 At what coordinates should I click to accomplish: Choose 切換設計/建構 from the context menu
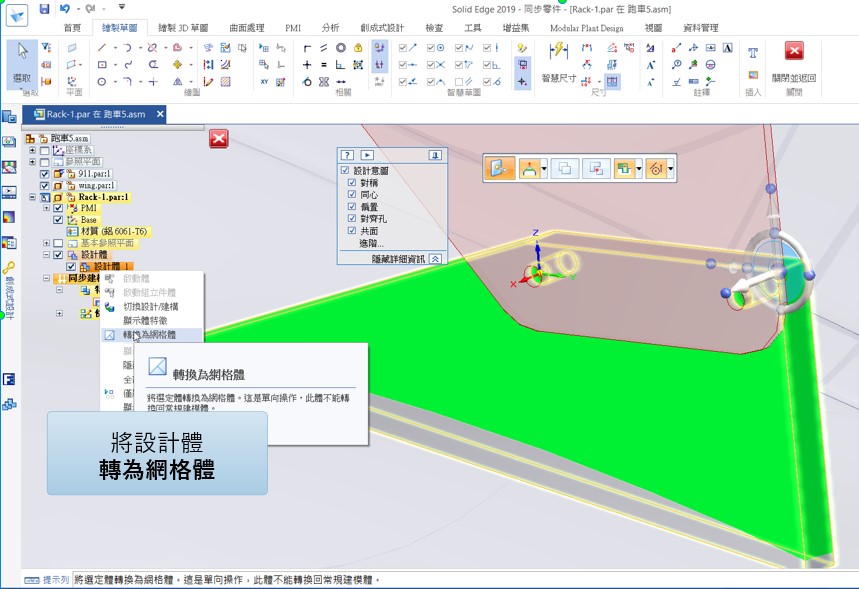[152, 307]
